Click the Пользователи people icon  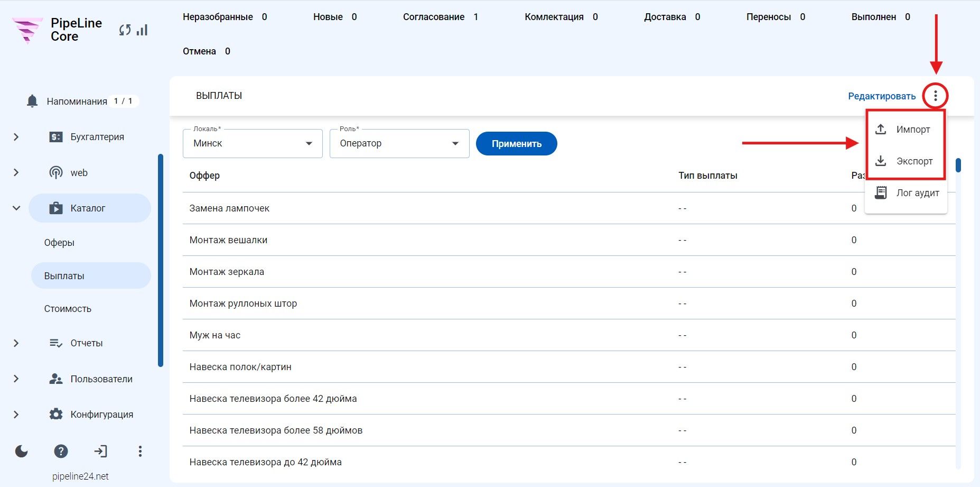(56, 379)
